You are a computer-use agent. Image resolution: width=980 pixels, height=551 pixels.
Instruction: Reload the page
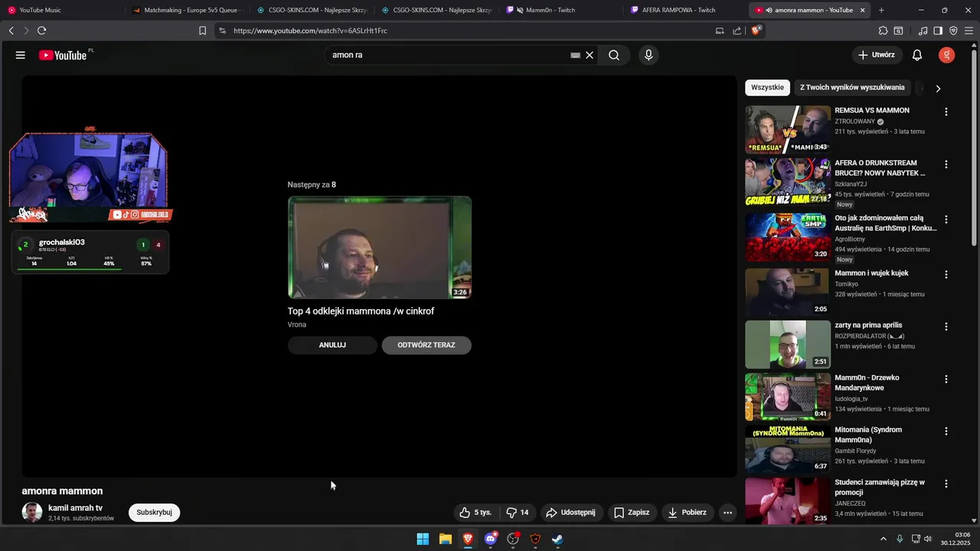(x=41, y=31)
